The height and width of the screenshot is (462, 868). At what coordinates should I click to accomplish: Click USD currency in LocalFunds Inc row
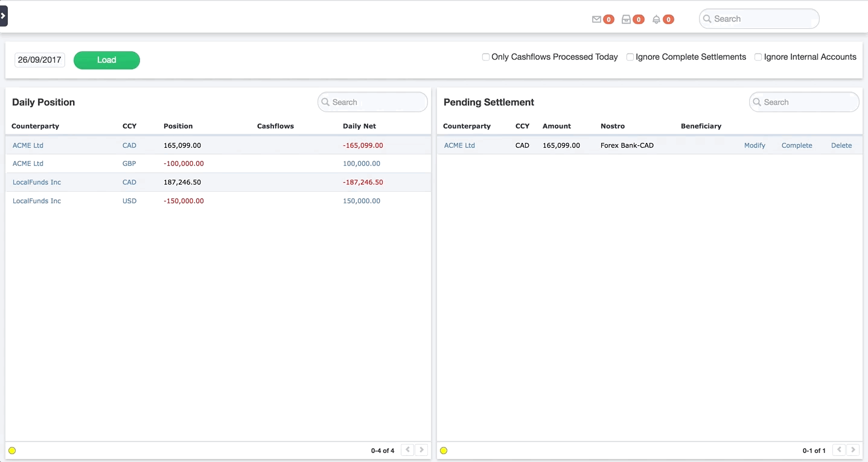(129, 201)
